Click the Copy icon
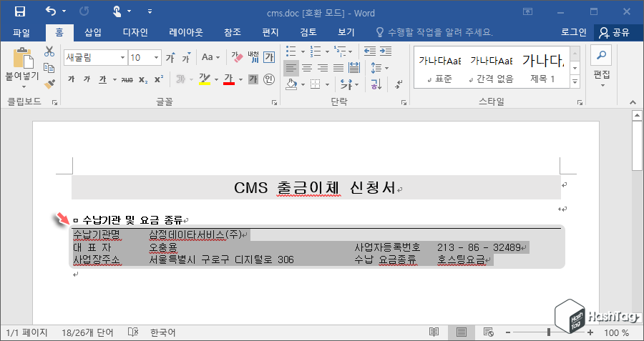The width and height of the screenshot is (644, 341). 49,68
